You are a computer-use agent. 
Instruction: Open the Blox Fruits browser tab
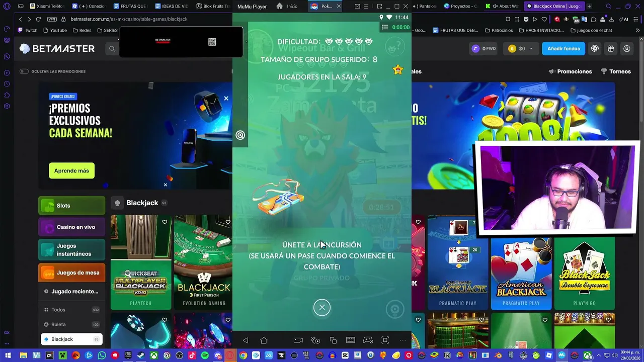[213, 6]
